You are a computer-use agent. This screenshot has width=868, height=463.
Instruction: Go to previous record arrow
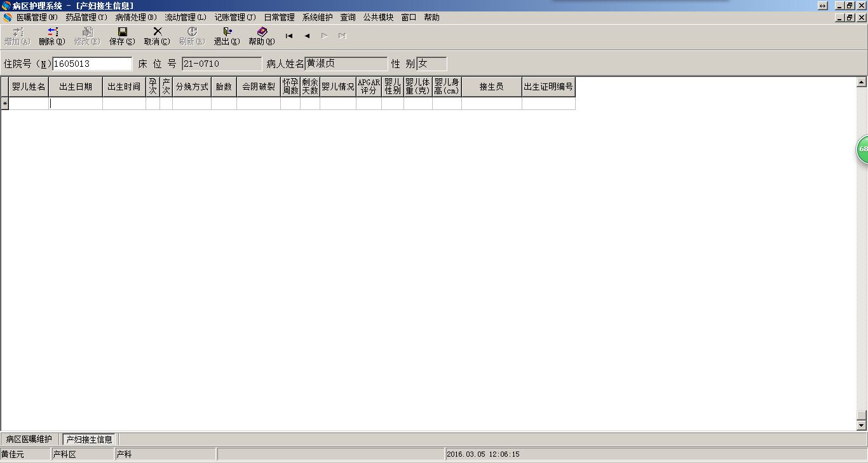click(x=307, y=36)
